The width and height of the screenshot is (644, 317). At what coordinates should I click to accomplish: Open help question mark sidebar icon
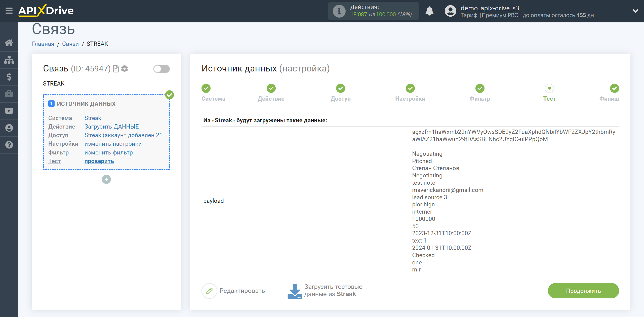point(9,145)
